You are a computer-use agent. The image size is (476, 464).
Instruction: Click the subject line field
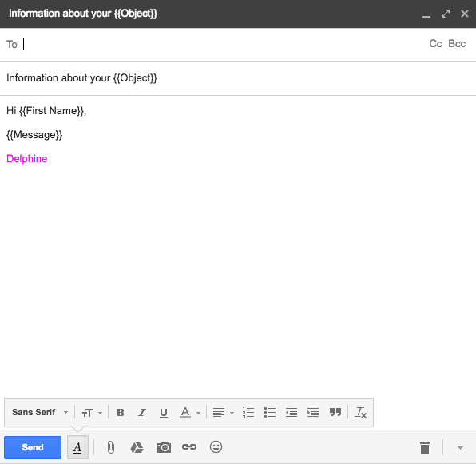(238, 78)
